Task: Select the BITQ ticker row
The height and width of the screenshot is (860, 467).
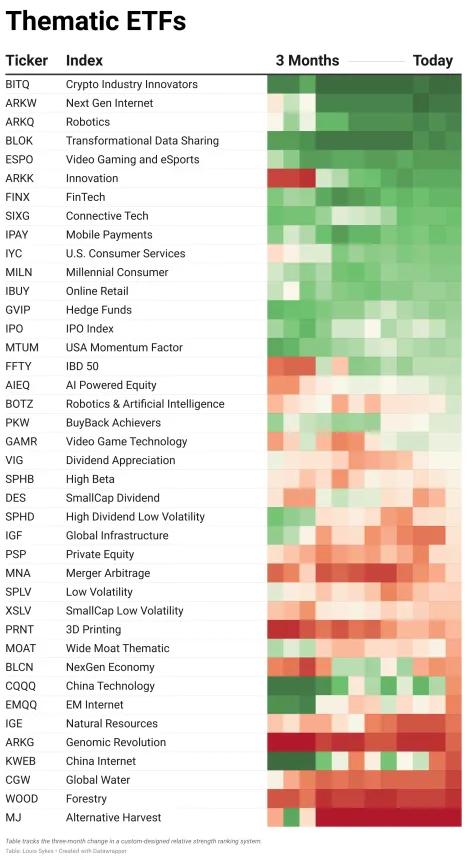Action: [x=233, y=84]
